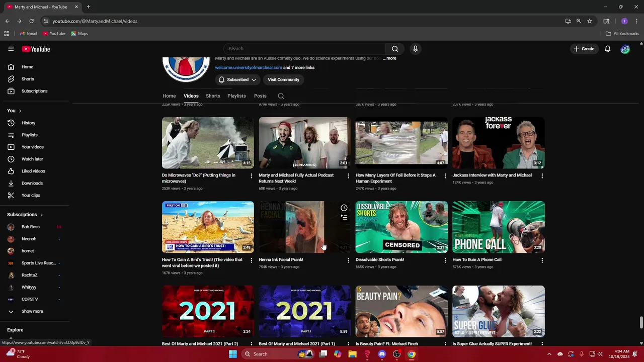
Task: Open All Bookmarks folder
Action: point(622,34)
